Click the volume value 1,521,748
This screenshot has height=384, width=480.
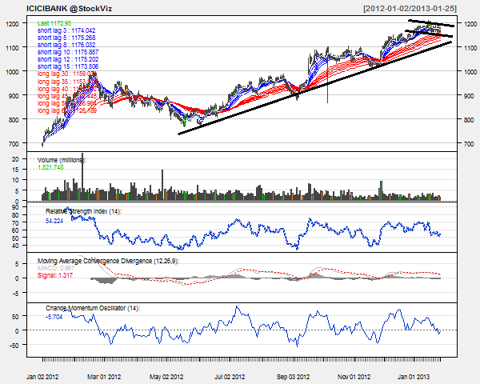pos(50,167)
